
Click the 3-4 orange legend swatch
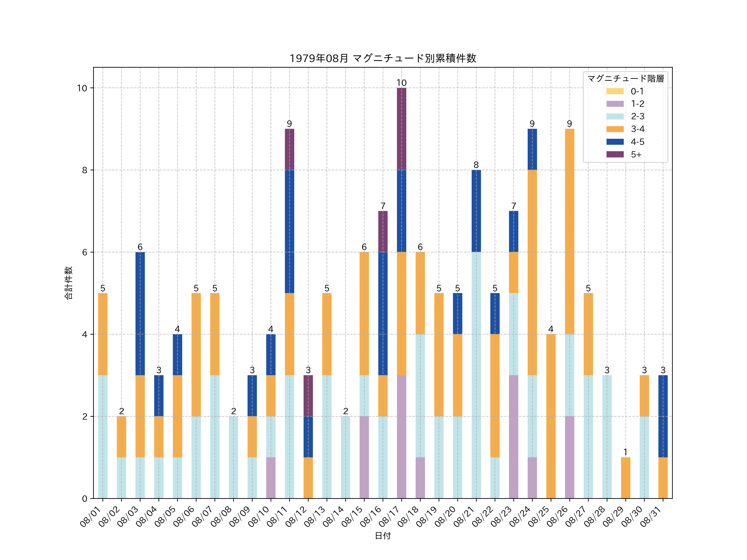click(615, 129)
